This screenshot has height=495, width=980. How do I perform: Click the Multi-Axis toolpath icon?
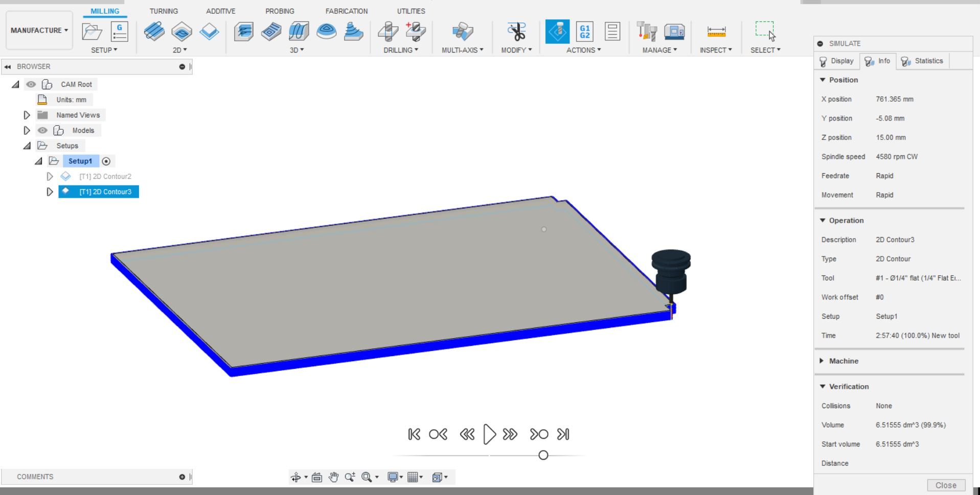[x=463, y=32]
